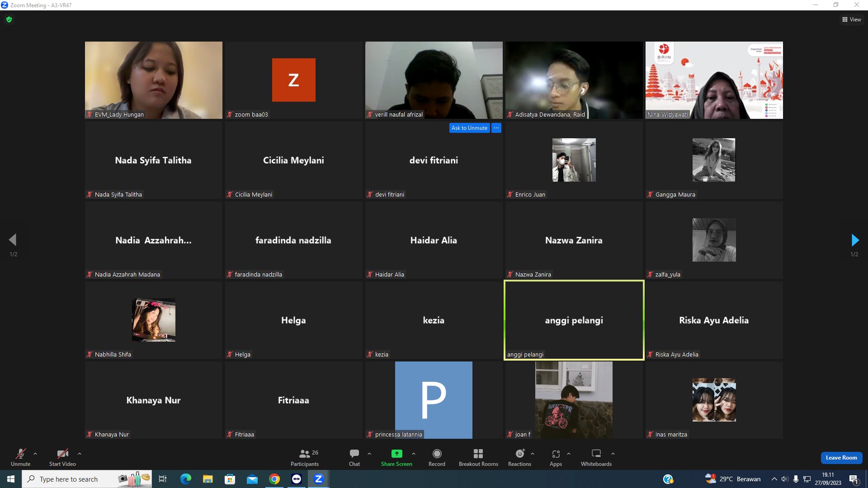
Task: Click Enrico Juan profile picture
Action: coord(574,160)
